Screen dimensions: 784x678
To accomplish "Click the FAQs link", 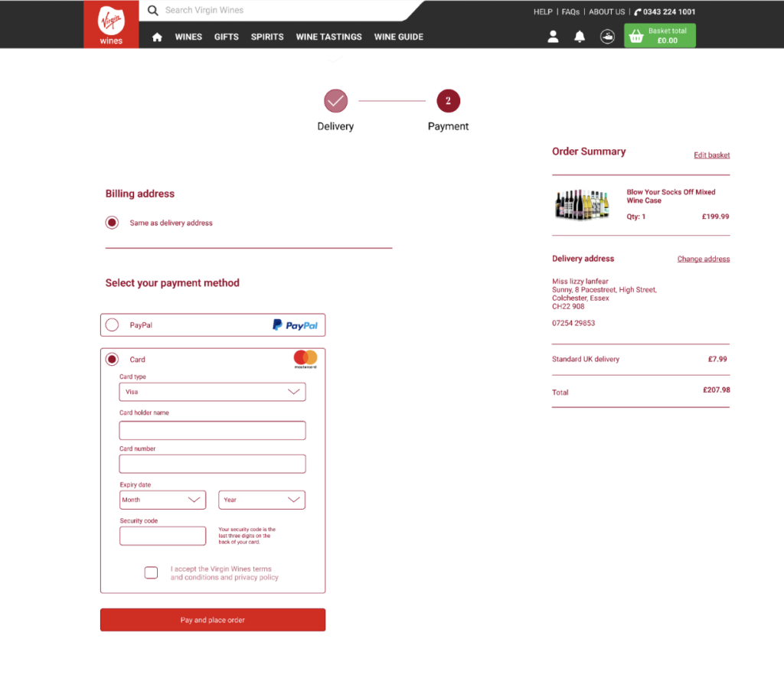I will [x=570, y=12].
